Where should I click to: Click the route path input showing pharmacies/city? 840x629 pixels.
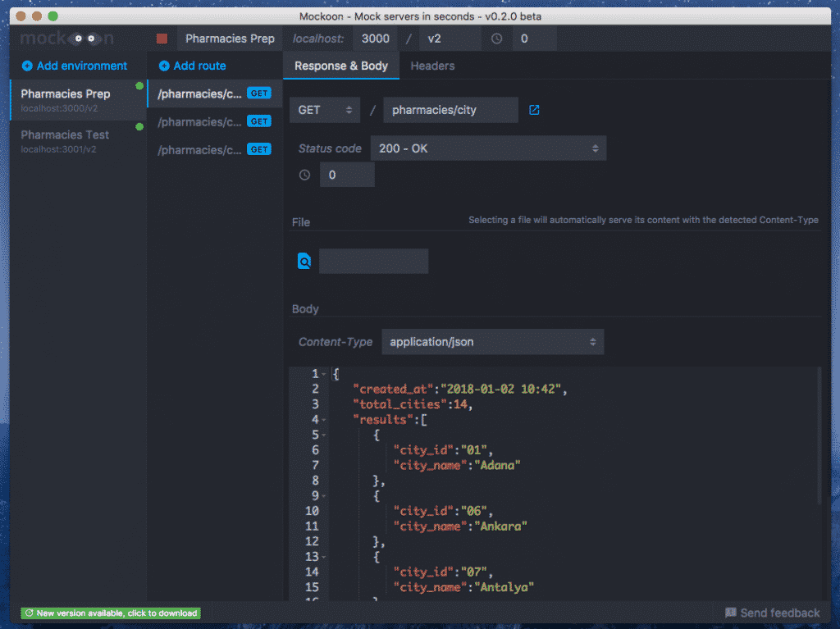(450, 109)
